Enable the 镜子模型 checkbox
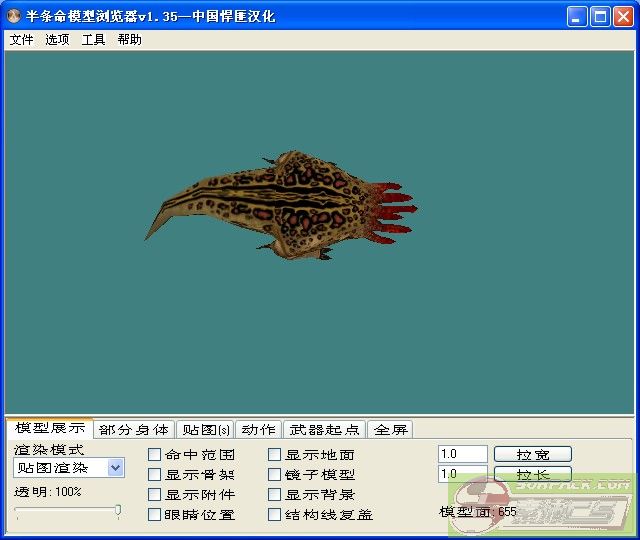 [x=275, y=475]
